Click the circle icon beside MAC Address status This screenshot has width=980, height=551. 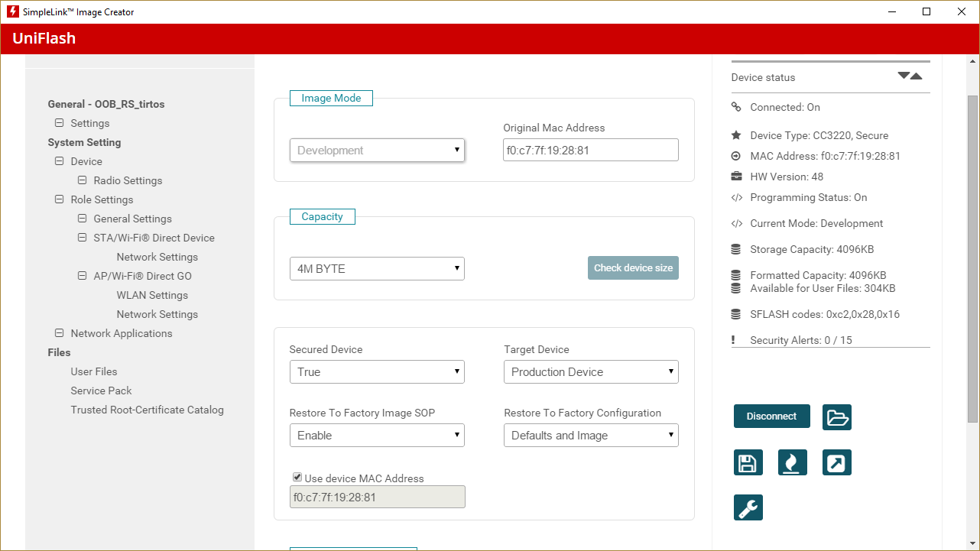click(x=736, y=156)
